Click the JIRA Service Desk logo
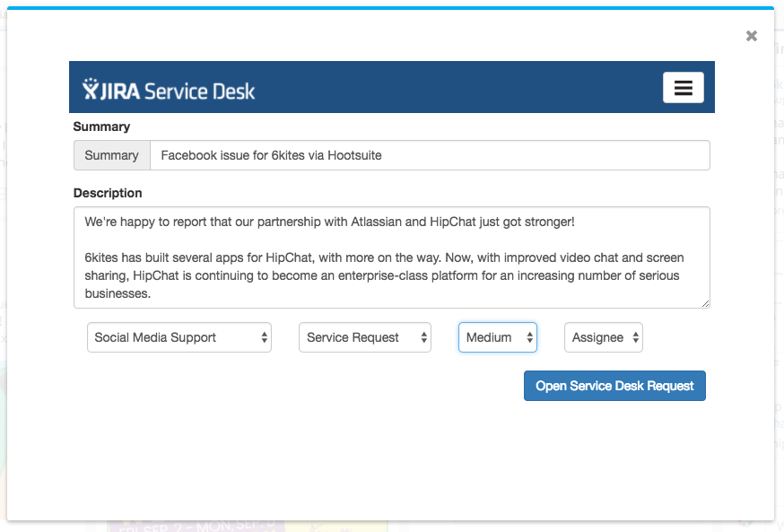 pos(169,90)
